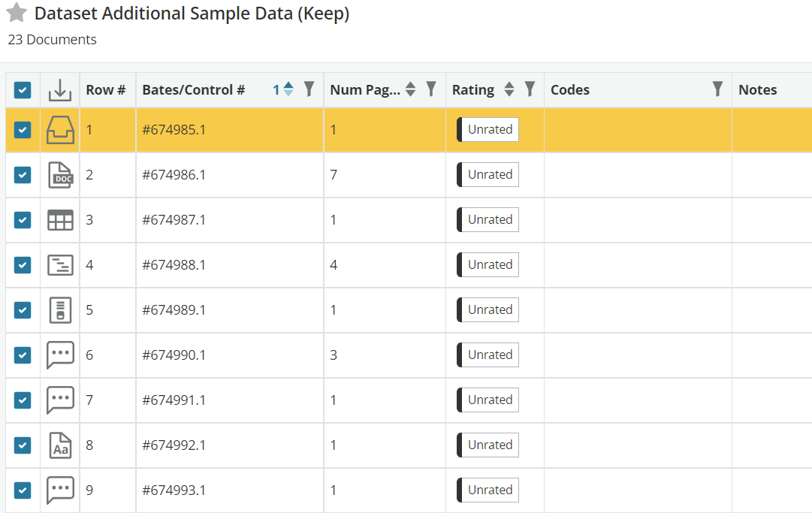Click the download icon in the table header
The height and width of the screenshot is (513, 812).
tap(59, 89)
